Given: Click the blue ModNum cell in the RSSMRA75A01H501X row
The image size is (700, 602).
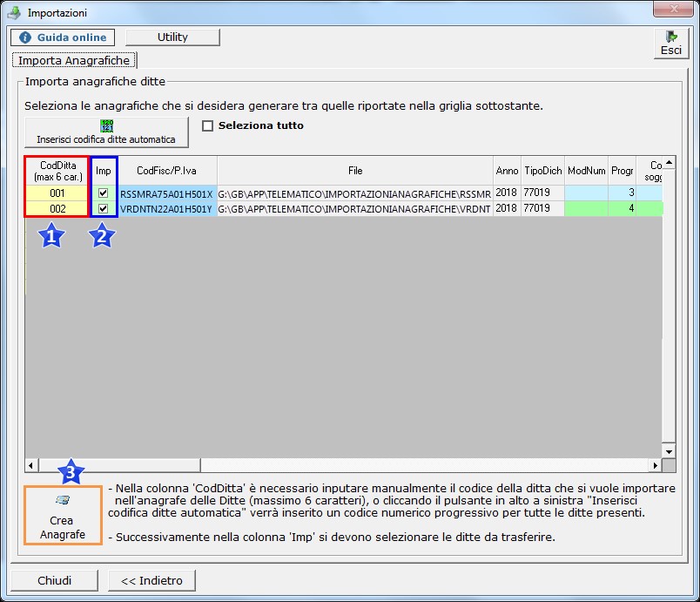Looking at the screenshot, I should coord(587,193).
